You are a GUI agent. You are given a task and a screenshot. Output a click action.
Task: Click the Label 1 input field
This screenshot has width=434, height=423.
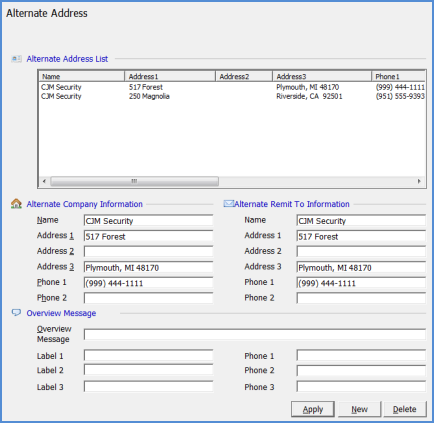click(148, 355)
